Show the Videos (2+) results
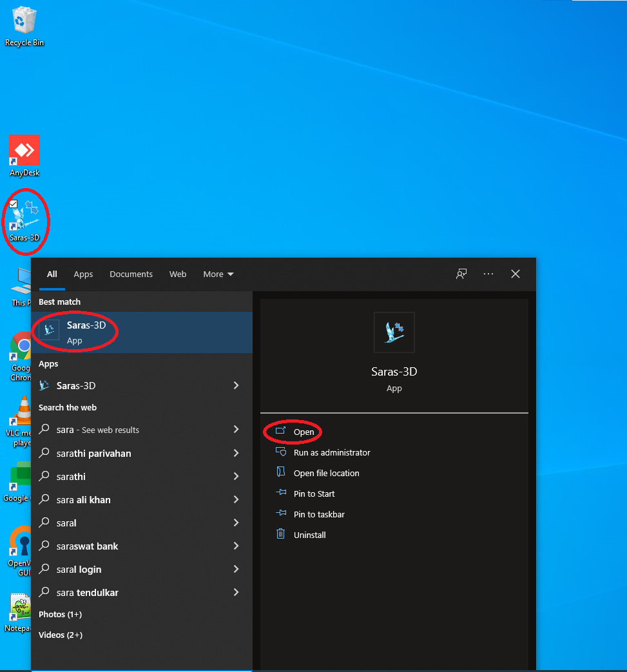The height and width of the screenshot is (672, 627). 61,635
